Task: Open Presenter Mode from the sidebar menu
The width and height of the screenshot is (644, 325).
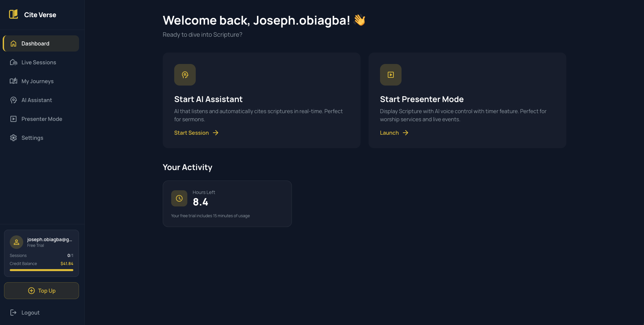Action: (41, 119)
